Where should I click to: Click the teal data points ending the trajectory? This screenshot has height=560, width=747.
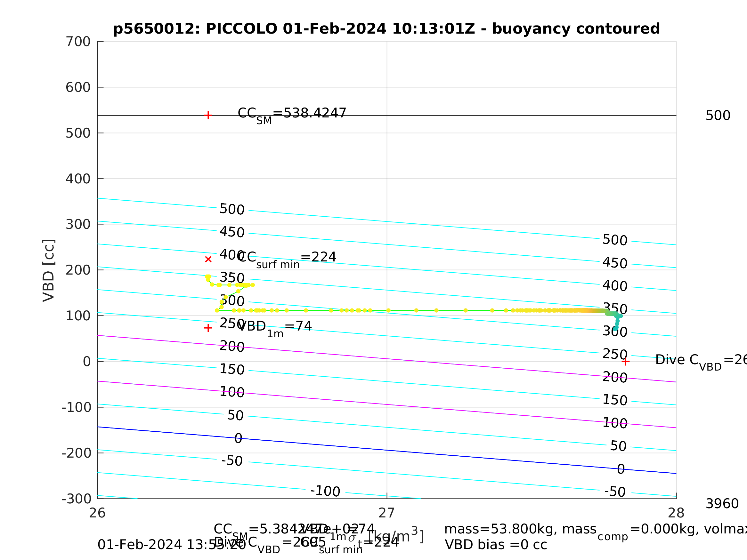pyautogui.click(x=617, y=321)
